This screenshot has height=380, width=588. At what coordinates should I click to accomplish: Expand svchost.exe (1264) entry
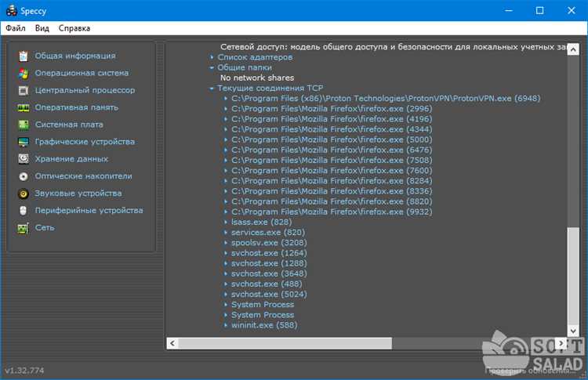pos(226,253)
